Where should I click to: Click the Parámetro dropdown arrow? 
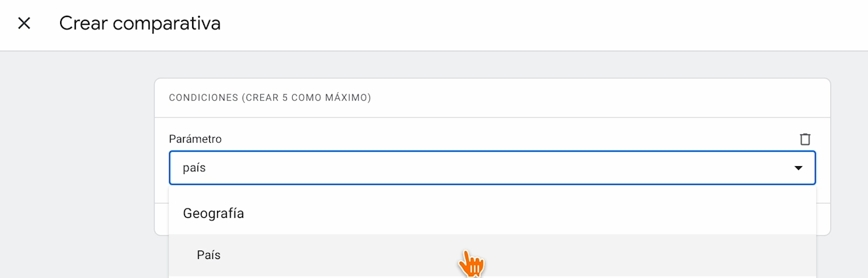[x=798, y=168]
